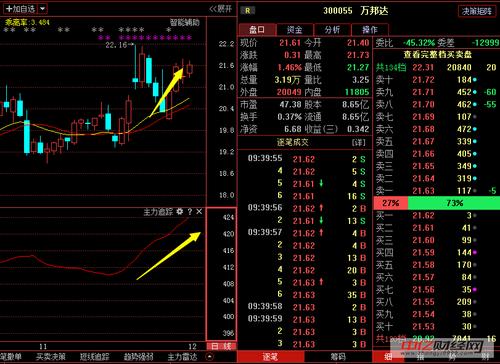
Task: Select the 细 tab under order book
Action: pyautogui.click(x=388, y=357)
